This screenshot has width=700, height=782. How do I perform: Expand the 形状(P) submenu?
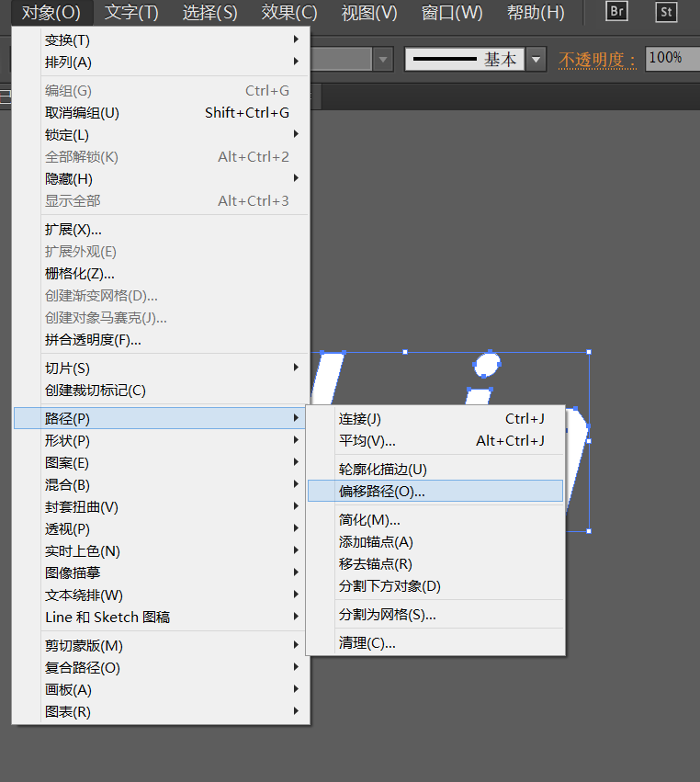pyautogui.click(x=162, y=440)
